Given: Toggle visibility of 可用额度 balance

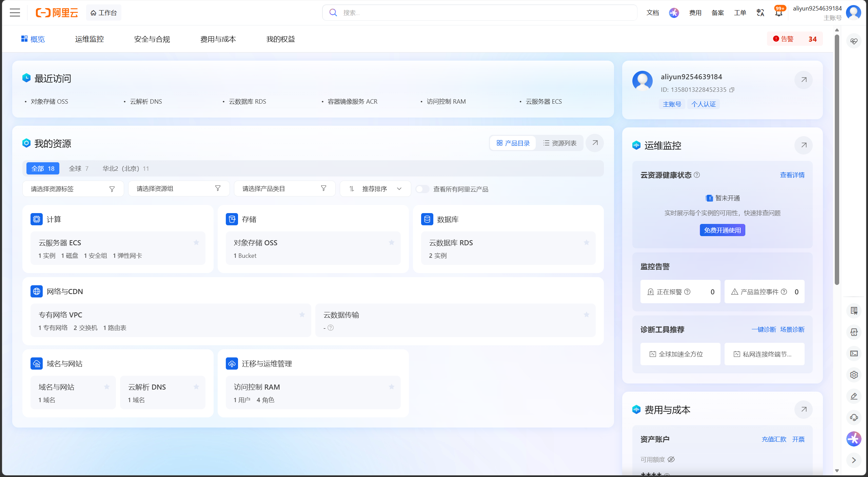Looking at the screenshot, I should coord(671,459).
